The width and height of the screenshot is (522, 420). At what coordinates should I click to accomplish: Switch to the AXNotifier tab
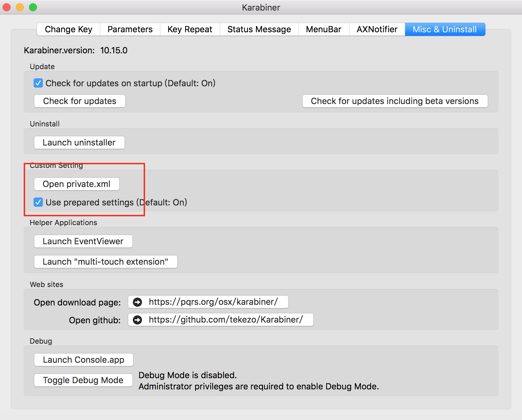[x=377, y=29]
